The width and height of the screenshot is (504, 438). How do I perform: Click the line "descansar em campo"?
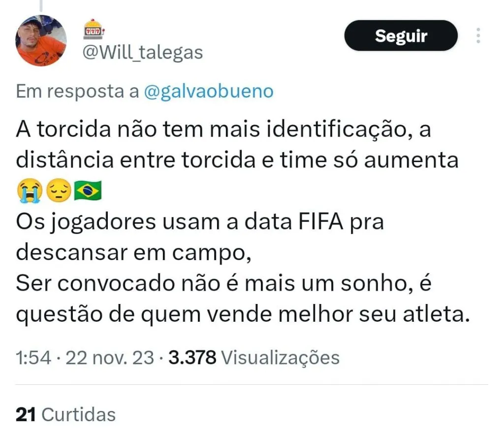(133, 253)
